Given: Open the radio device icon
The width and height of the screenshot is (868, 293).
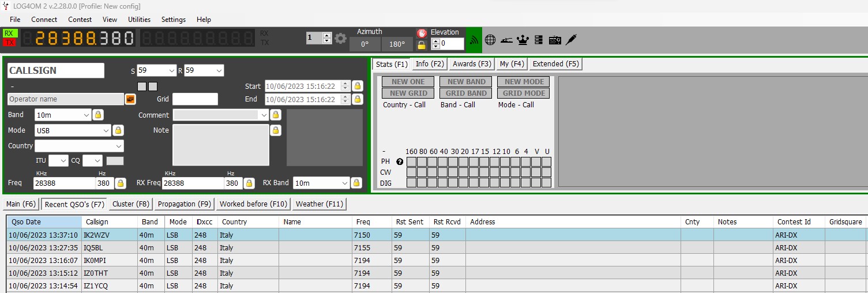Looking at the screenshot, I should click(x=555, y=40).
